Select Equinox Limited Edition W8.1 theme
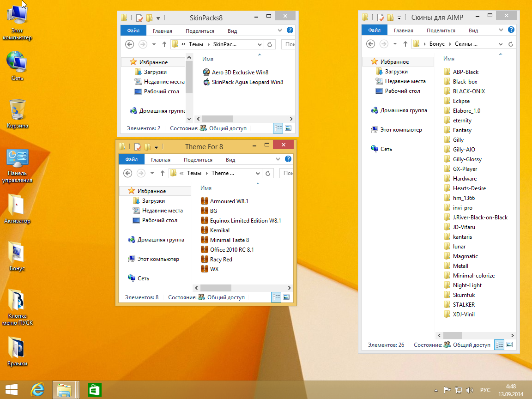 point(241,221)
